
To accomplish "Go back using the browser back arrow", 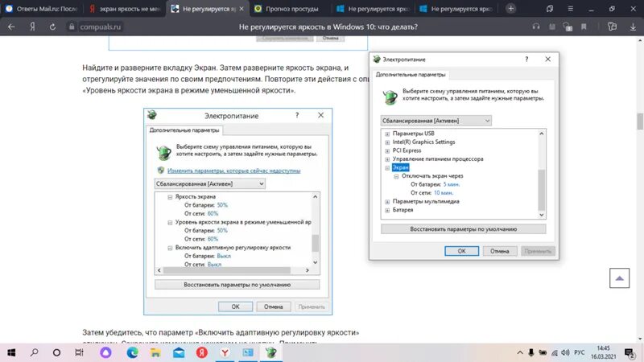I will tap(11, 27).
